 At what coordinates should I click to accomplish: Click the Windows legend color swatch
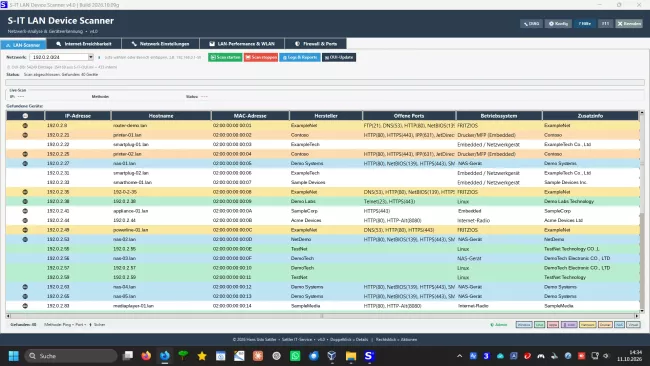click(524, 325)
